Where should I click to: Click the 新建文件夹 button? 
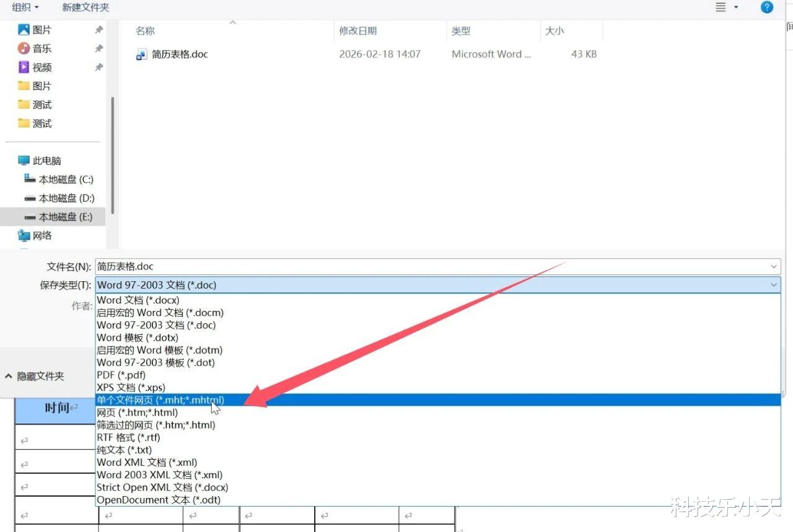pyautogui.click(x=85, y=7)
